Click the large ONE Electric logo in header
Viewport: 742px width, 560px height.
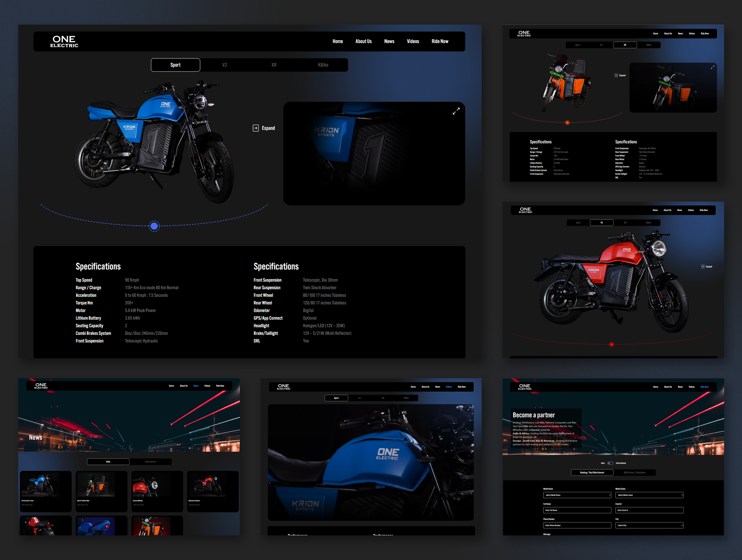tap(64, 41)
